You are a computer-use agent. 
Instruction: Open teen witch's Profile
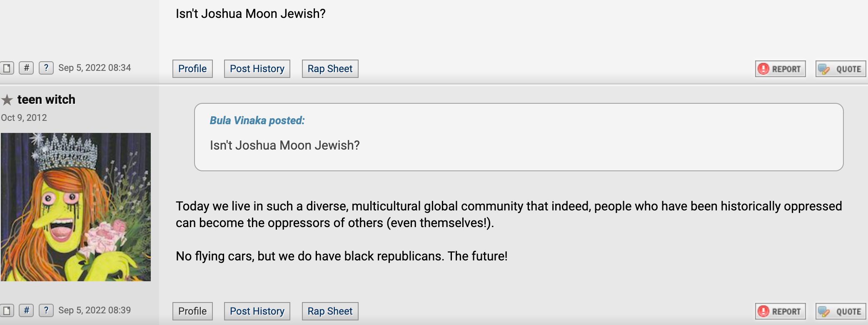coord(192,311)
